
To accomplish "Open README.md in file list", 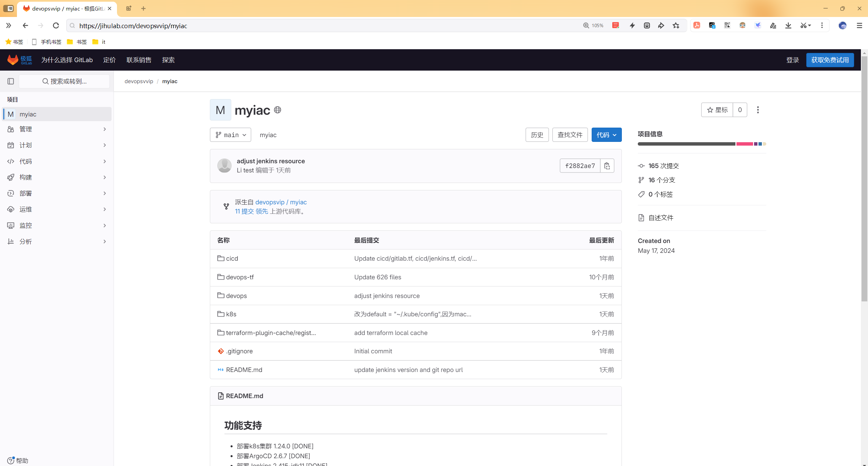I will coord(244,370).
